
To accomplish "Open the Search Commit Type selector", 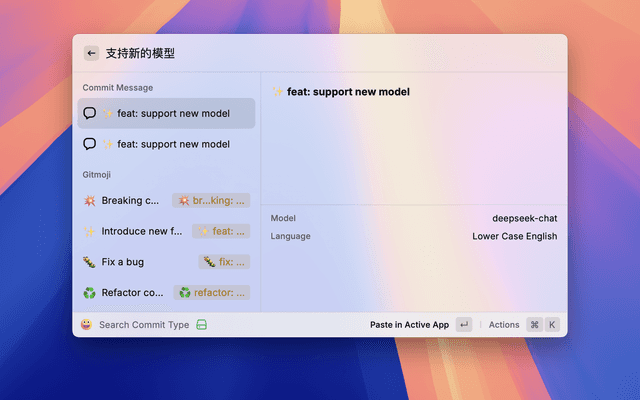I will [x=143, y=325].
